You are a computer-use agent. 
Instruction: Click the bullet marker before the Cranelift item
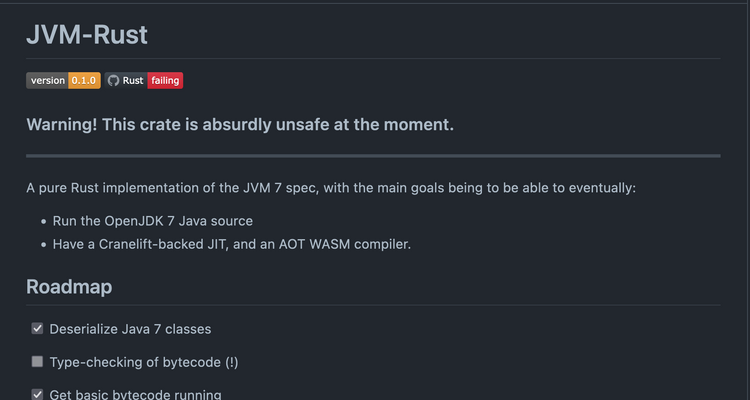[x=43, y=244]
